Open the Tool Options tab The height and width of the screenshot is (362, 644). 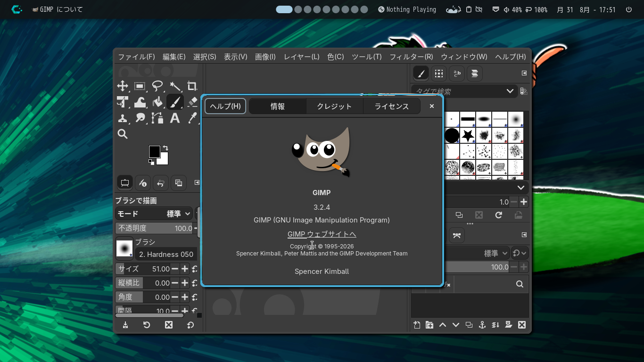tap(125, 183)
